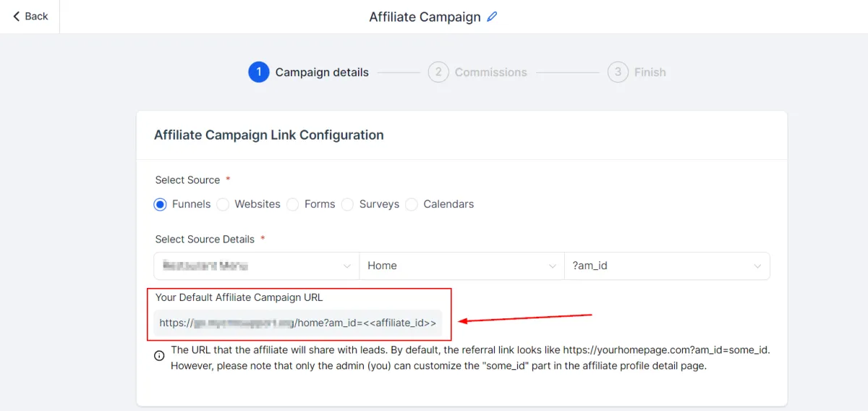Select the Calendars radio option

point(412,205)
